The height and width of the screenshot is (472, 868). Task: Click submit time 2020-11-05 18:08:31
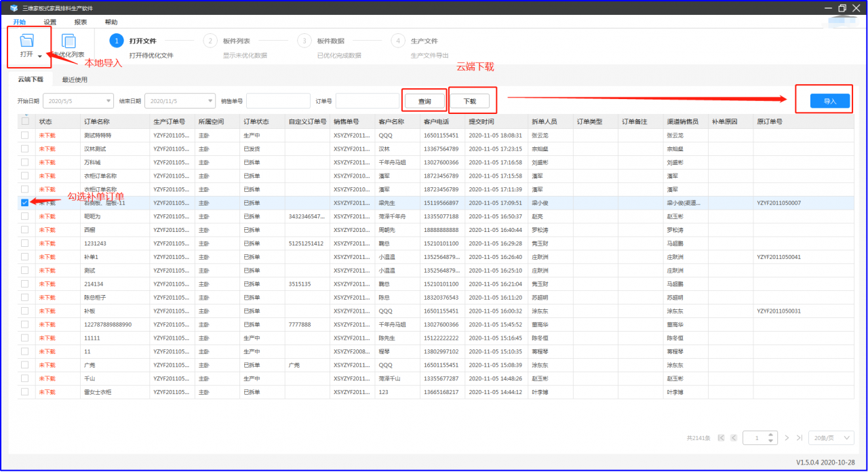click(496, 135)
